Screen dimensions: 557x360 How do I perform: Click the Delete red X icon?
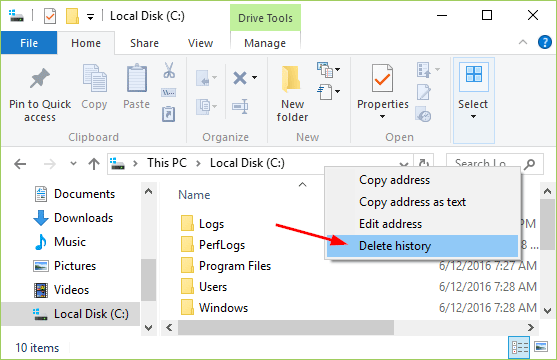(x=240, y=78)
